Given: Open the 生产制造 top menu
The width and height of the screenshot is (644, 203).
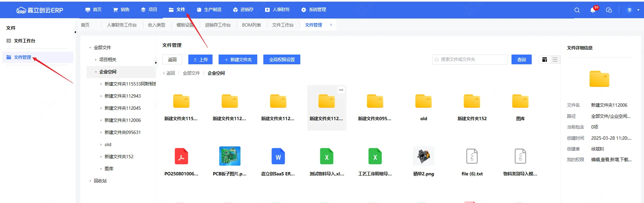Looking at the screenshot, I should tap(209, 10).
